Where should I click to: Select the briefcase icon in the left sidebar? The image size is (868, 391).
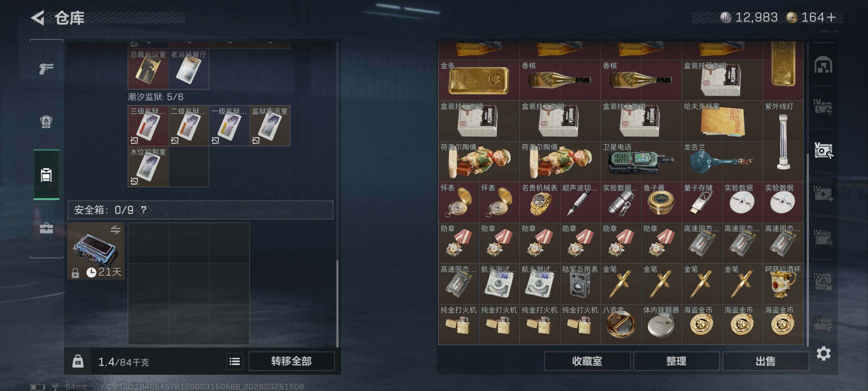pos(46,228)
